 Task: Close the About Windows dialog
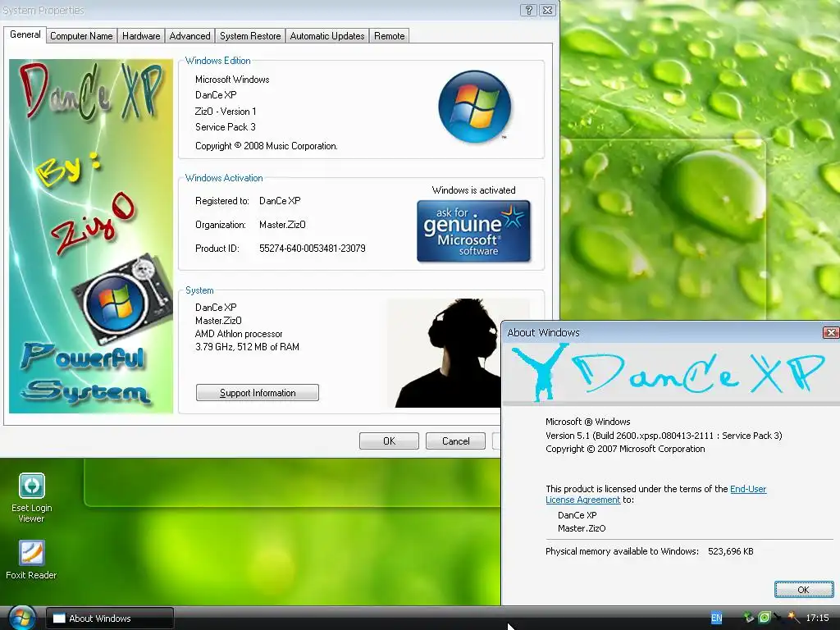[831, 332]
